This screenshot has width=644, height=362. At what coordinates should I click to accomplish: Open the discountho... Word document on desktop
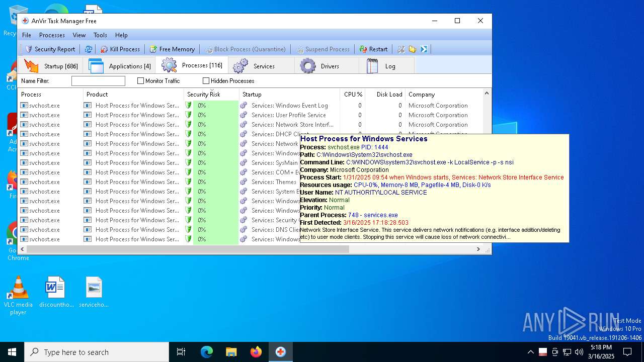click(x=56, y=292)
